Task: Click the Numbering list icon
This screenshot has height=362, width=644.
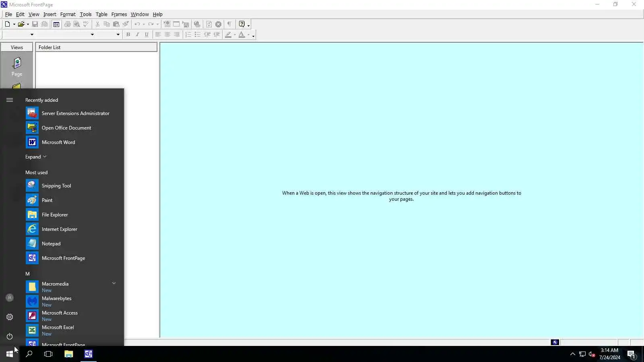Action: 188,35
